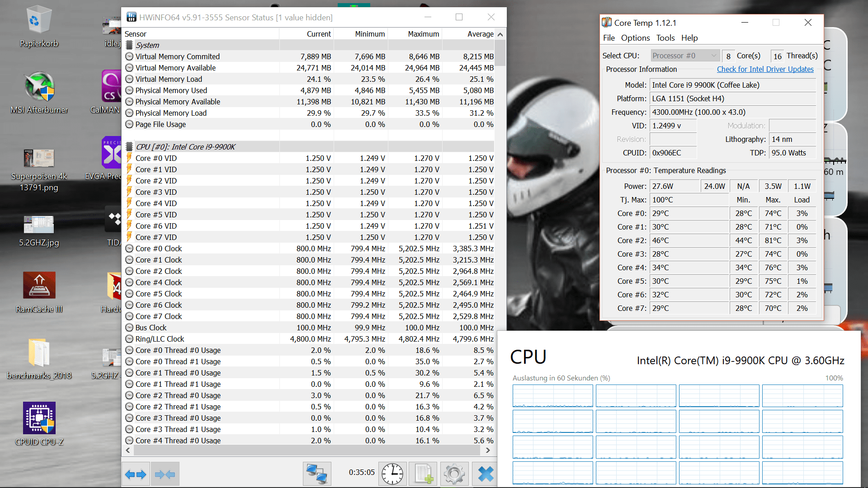Close the Core Temp window
The image size is (868, 488).
(808, 22)
